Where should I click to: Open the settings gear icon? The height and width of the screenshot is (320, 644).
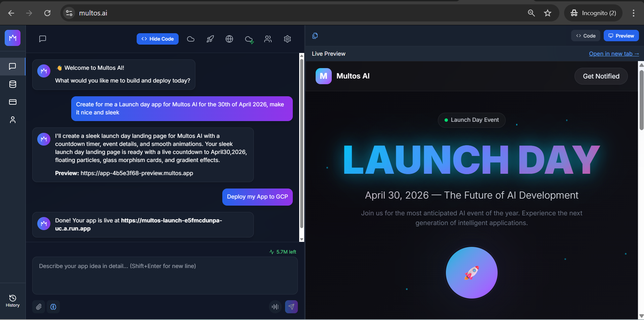tap(287, 39)
